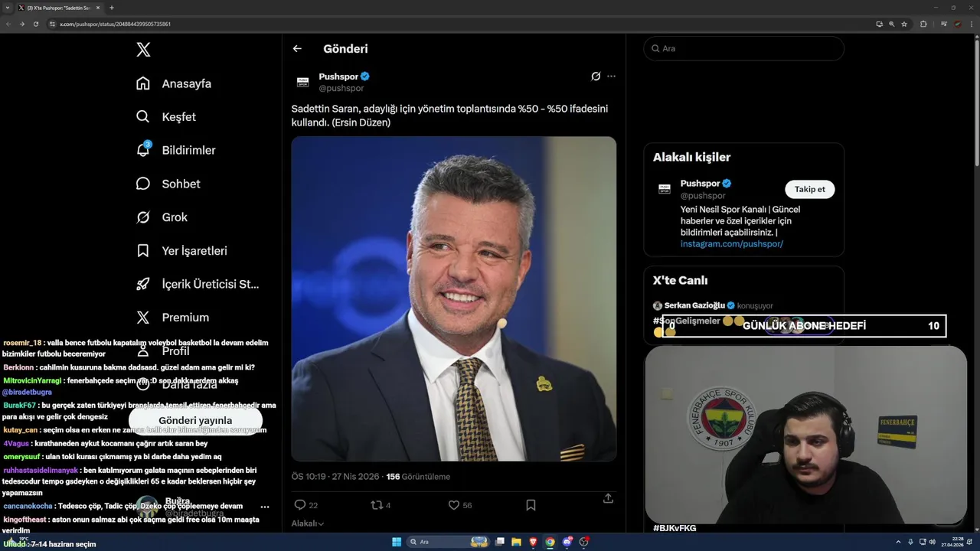Click the repost icon with 4 reposts

[x=376, y=505]
